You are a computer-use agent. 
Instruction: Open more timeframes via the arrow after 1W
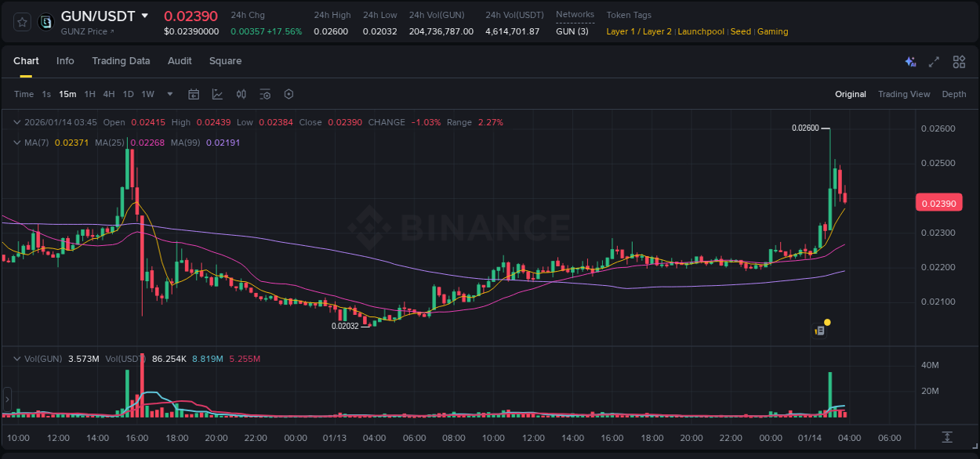[169, 94]
